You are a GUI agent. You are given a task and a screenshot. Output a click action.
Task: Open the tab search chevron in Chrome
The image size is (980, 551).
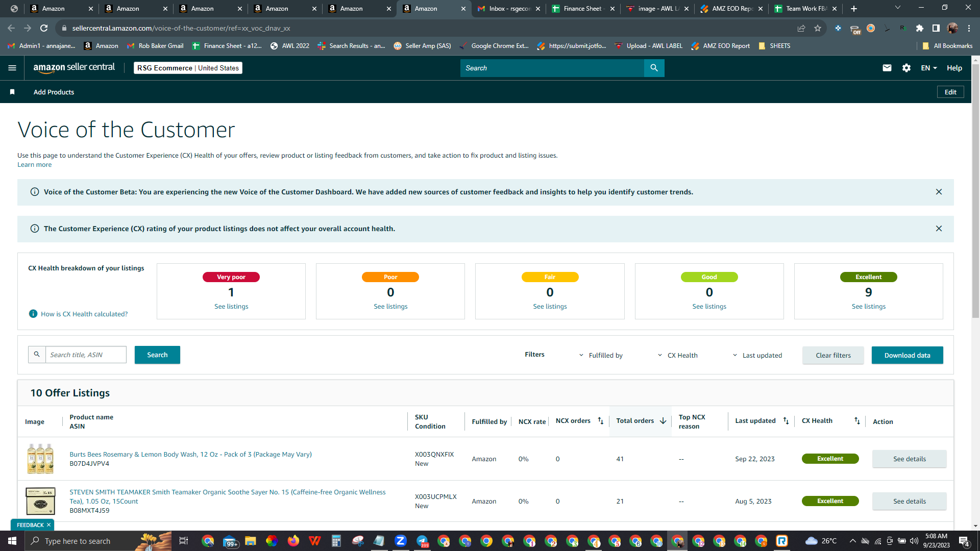(x=898, y=8)
